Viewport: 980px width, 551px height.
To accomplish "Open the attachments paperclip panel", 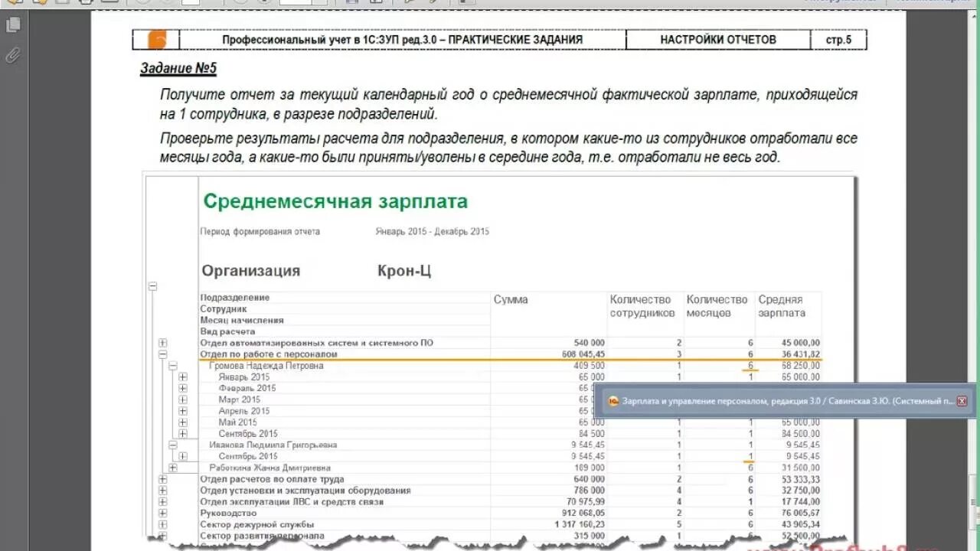I will (x=12, y=54).
